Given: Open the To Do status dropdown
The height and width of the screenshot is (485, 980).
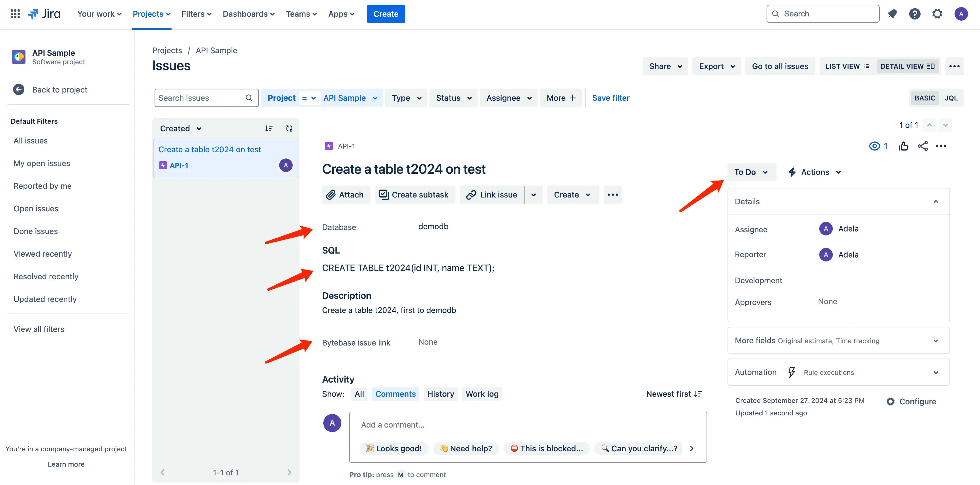Looking at the screenshot, I should coord(751,171).
